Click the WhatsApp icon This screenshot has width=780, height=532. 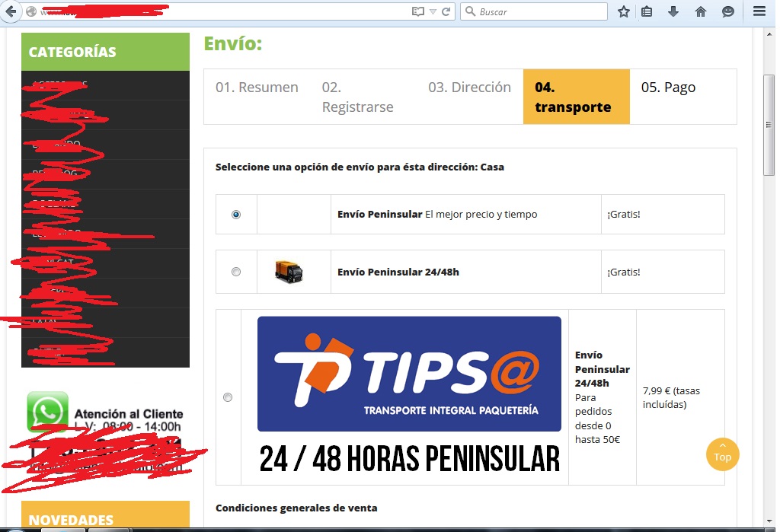[48, 411]
